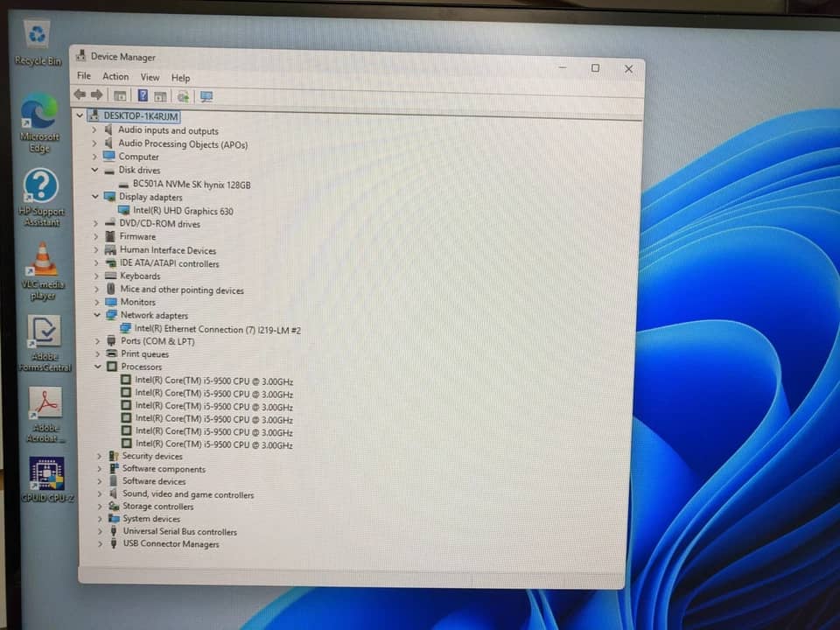Expand Audio Processing Objects (APOs) arrow
The image size is (840, 630).
click(94, 143)
